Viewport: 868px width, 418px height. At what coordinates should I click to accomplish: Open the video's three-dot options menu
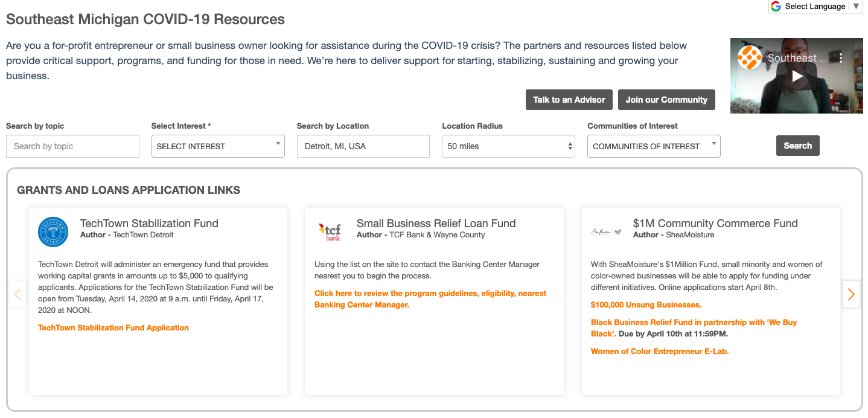841,58
